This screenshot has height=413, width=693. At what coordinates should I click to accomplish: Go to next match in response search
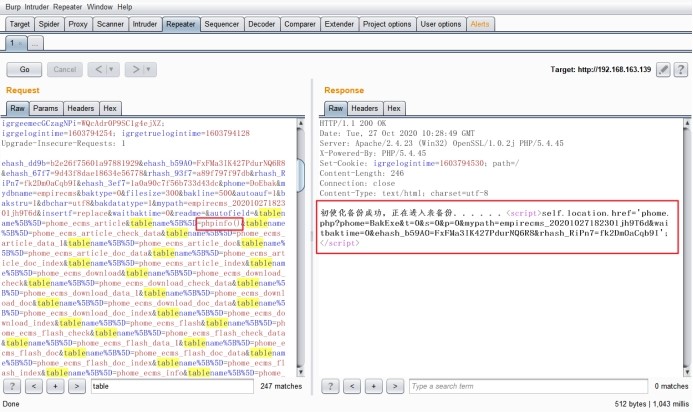coord(395,386)
